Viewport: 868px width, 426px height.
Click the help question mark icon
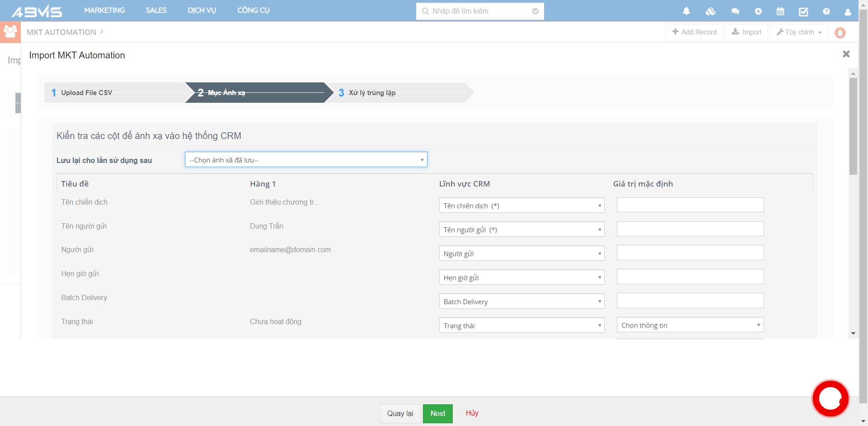826,11
